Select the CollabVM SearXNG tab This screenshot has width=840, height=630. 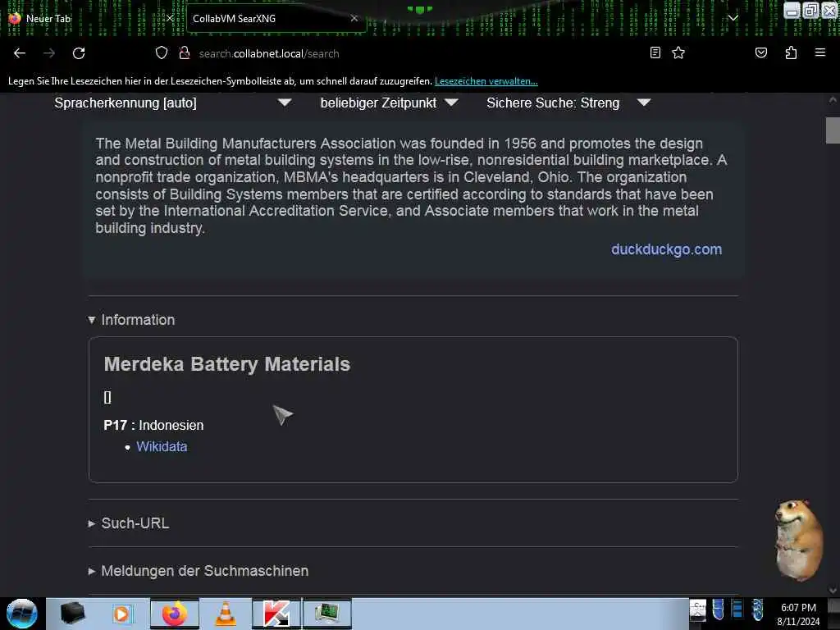pos(276,18)
